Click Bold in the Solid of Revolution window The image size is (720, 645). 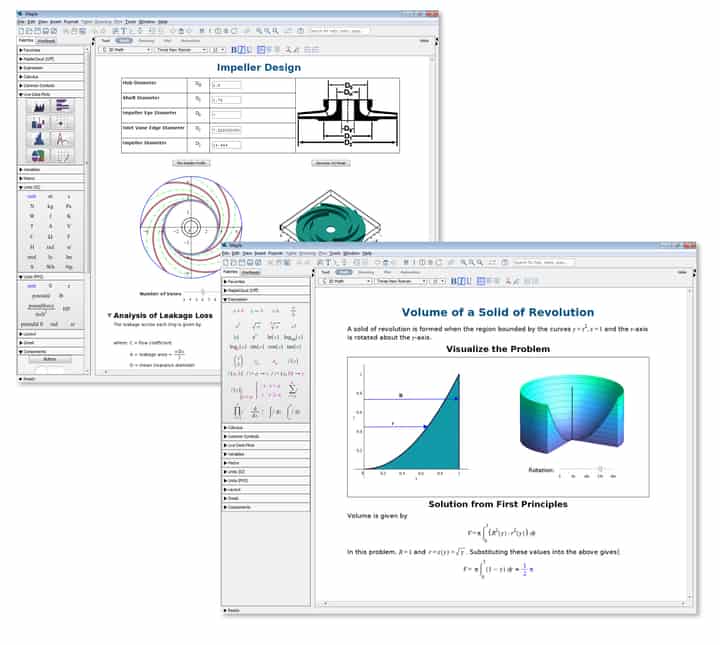coord(454,281)
